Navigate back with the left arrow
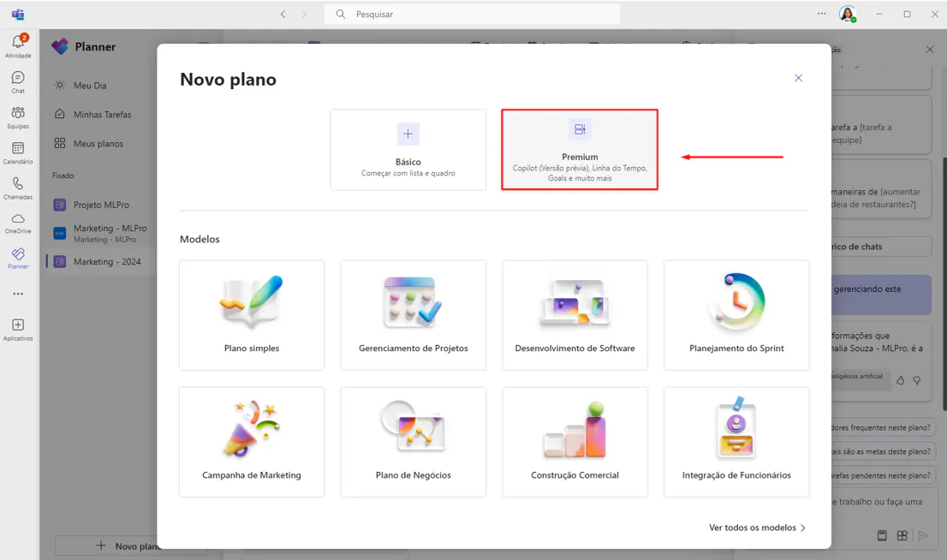This screenshot has width=947, height=560. coord(283,14)
